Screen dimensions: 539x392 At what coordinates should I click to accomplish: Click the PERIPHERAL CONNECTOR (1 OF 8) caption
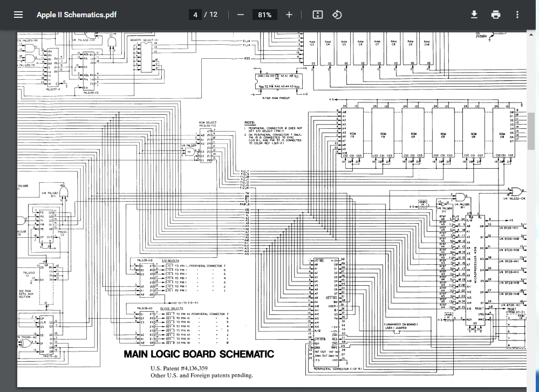coord(337,369)
